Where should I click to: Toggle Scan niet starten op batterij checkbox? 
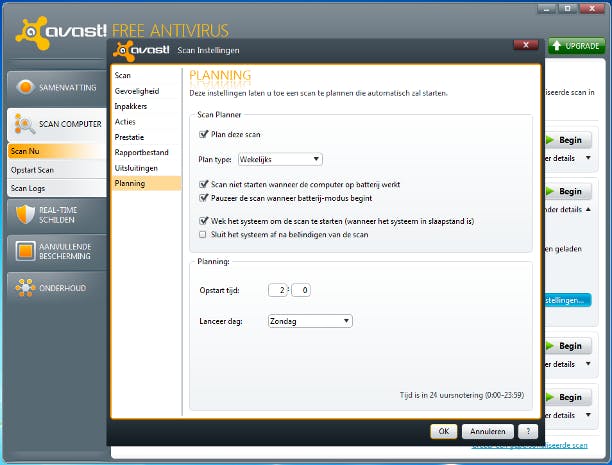(203, 184)
